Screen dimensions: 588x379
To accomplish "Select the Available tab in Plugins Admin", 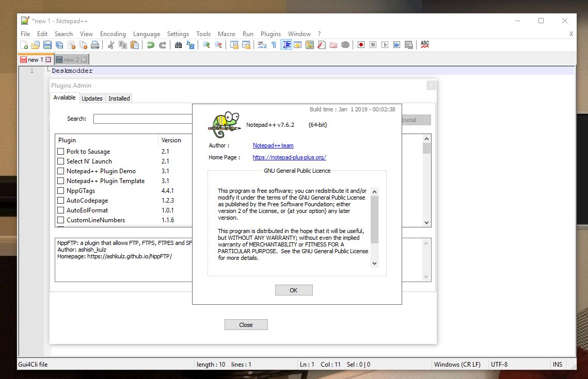I will click(65, 97).
